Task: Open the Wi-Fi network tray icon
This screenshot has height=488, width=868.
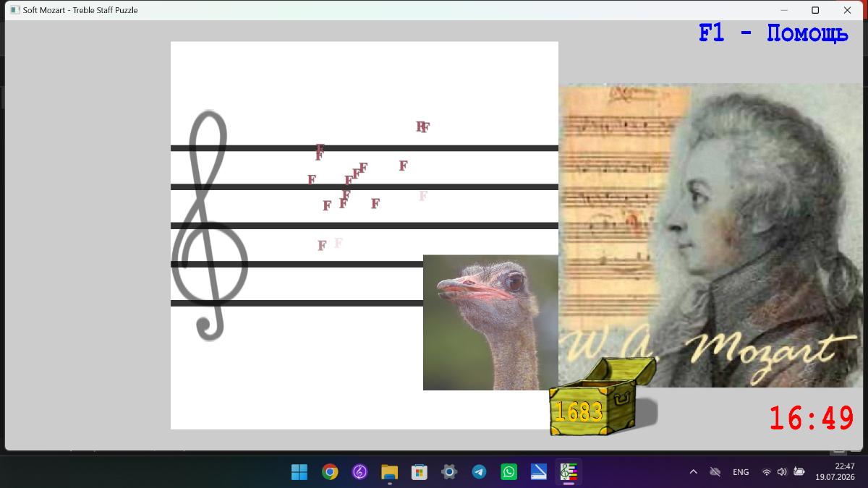Action: click(x=766, y=472)
